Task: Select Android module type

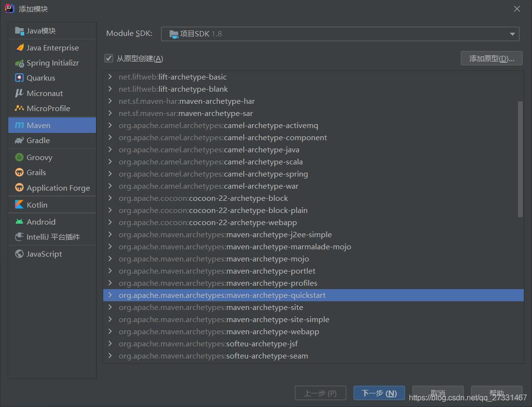Action: click(52, 222)
